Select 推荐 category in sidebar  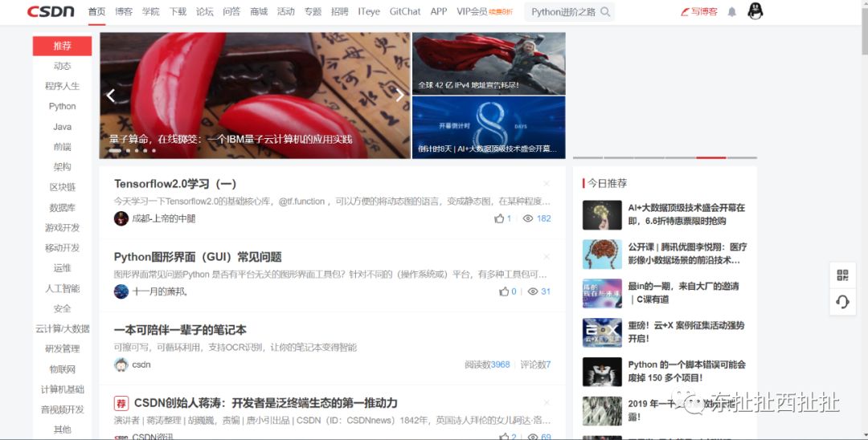(x=62, y=46)
